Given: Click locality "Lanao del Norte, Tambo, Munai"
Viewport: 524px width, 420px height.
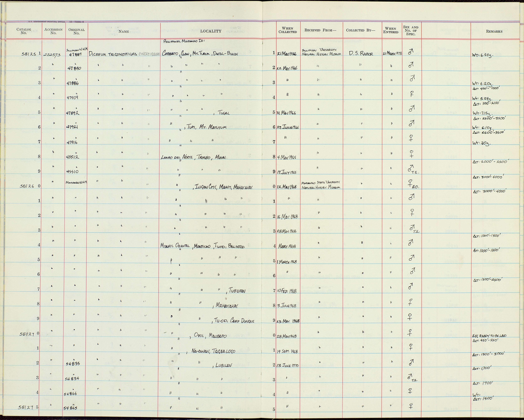Looking at the screenshot, I should (x=194, y=157).
